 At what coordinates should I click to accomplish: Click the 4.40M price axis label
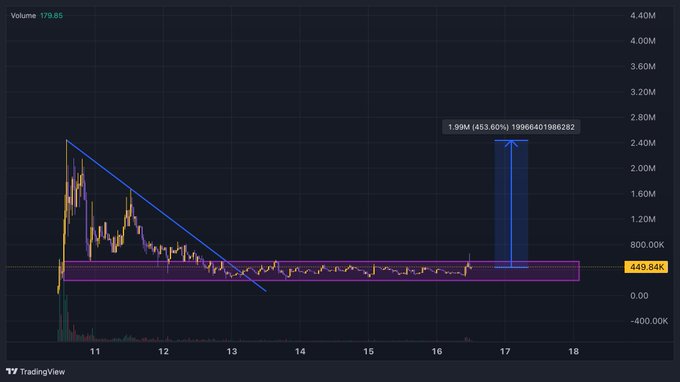pos(643,16)
